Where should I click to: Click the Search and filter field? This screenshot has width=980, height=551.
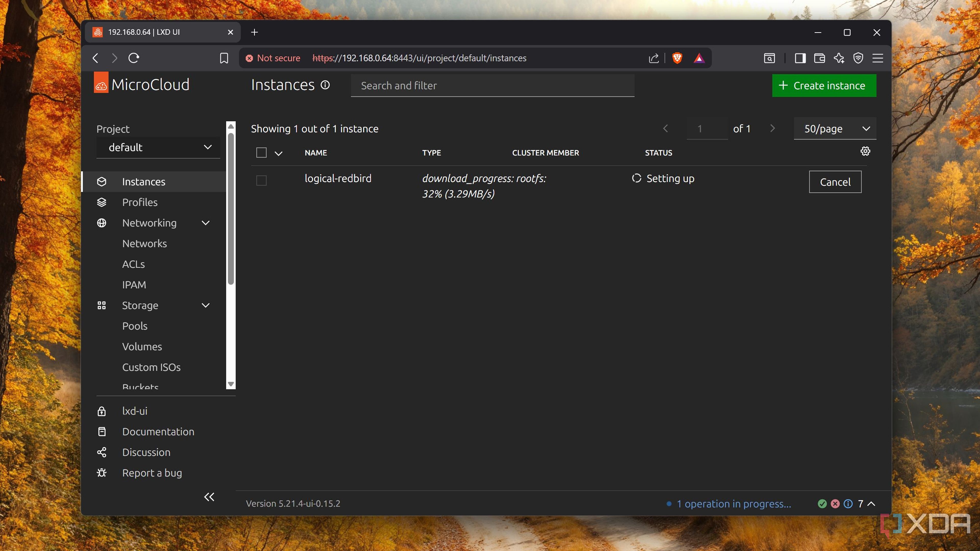pyautogui.click(x=492, y=85)
